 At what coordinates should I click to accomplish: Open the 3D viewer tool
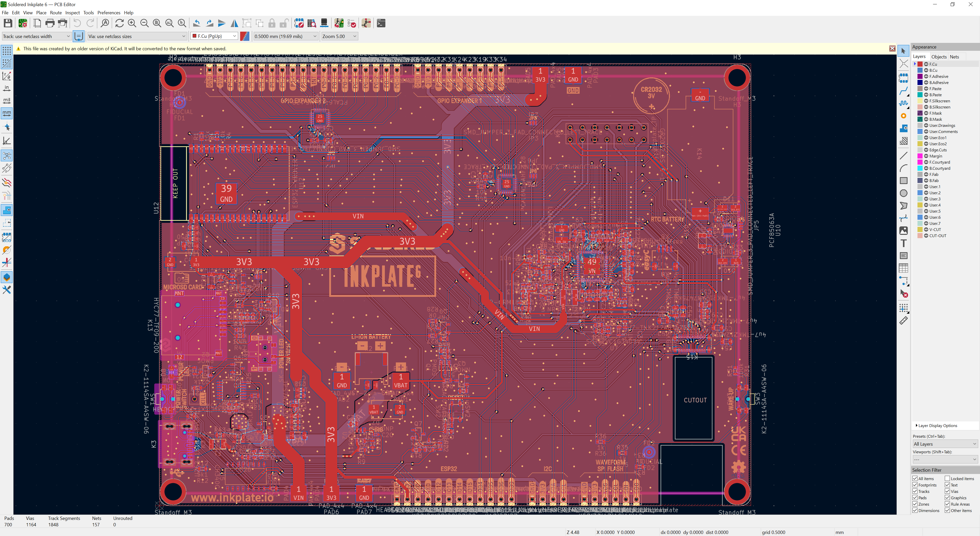tap(324, 23)
